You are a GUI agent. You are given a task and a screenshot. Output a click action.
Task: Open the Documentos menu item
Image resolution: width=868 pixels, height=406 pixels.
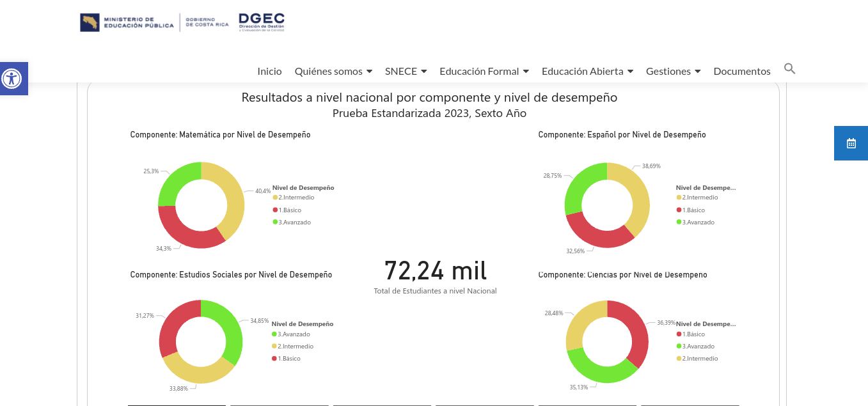click(x=741, y=71)
